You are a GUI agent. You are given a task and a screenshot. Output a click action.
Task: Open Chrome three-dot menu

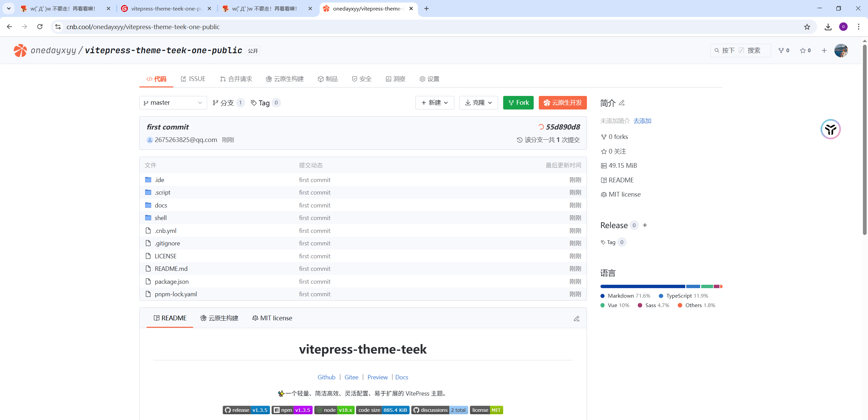pyautogui.click(x=859, y=27)
